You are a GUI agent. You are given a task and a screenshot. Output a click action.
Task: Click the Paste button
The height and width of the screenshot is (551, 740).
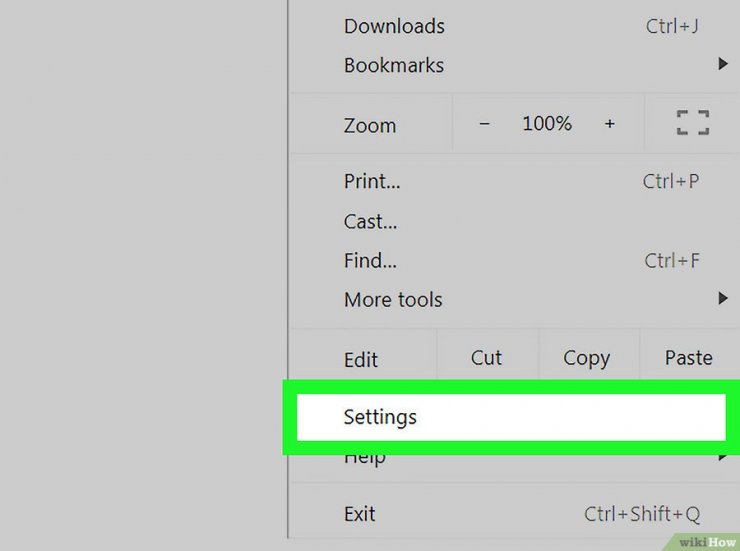click(x=689, y=358)
